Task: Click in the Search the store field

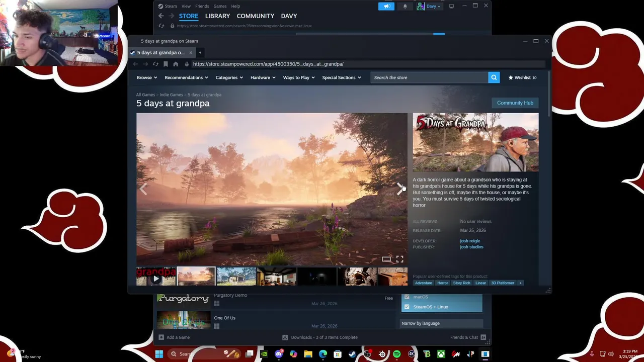Action: coord(430,77)
